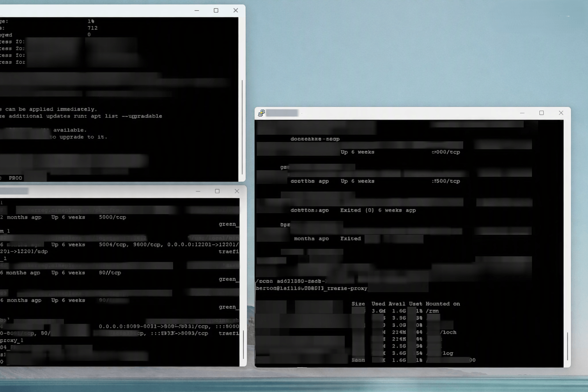Close the right PuTTY terminal window

click(x=561, y=113)
